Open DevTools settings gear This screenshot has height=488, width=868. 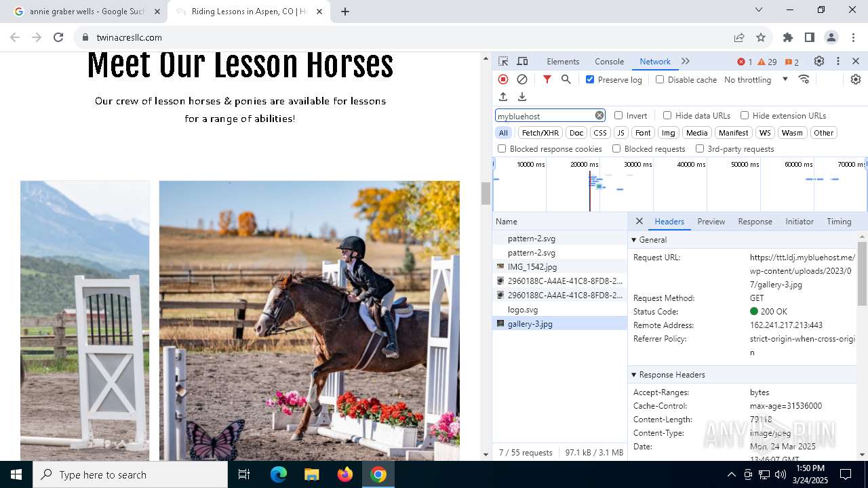click(x=819, y=61)
